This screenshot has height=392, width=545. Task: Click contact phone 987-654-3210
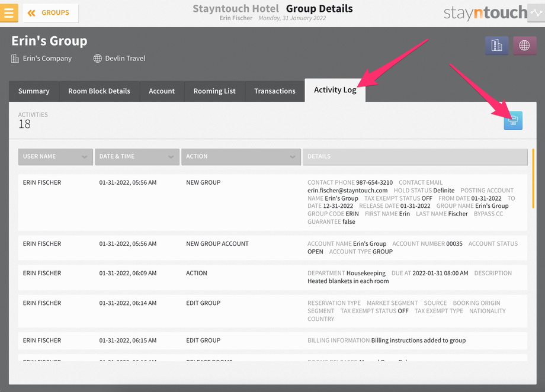pos(374,182)
